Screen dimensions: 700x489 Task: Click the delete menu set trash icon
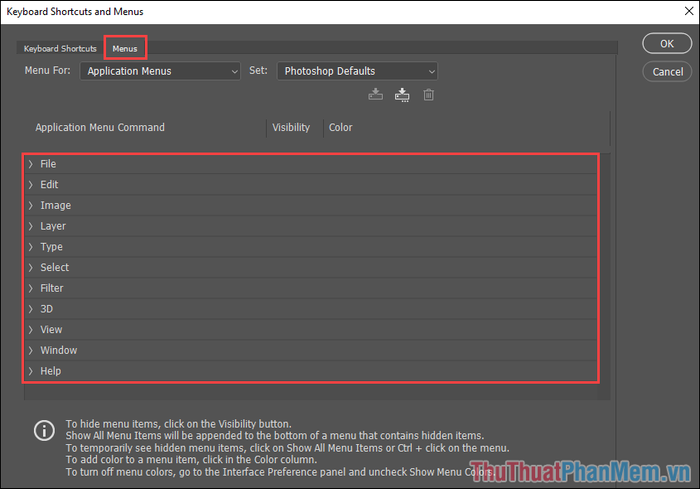point(428,95)
